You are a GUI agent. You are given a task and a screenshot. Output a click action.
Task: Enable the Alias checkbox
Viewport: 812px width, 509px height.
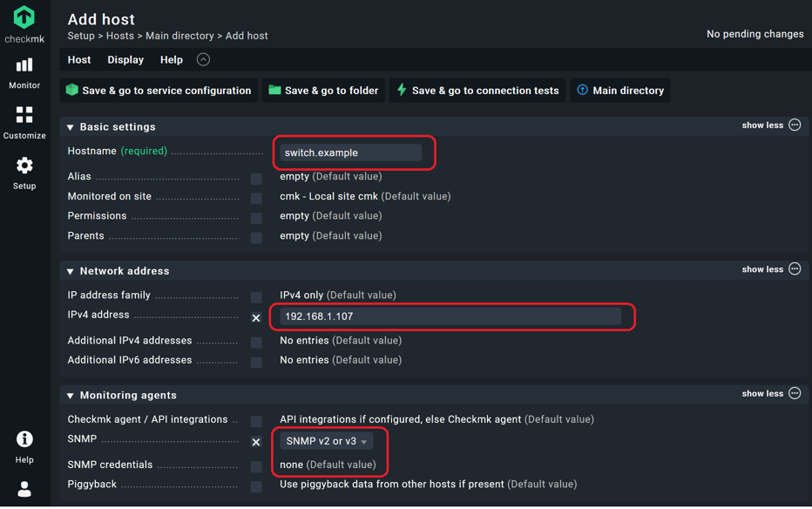256,179
